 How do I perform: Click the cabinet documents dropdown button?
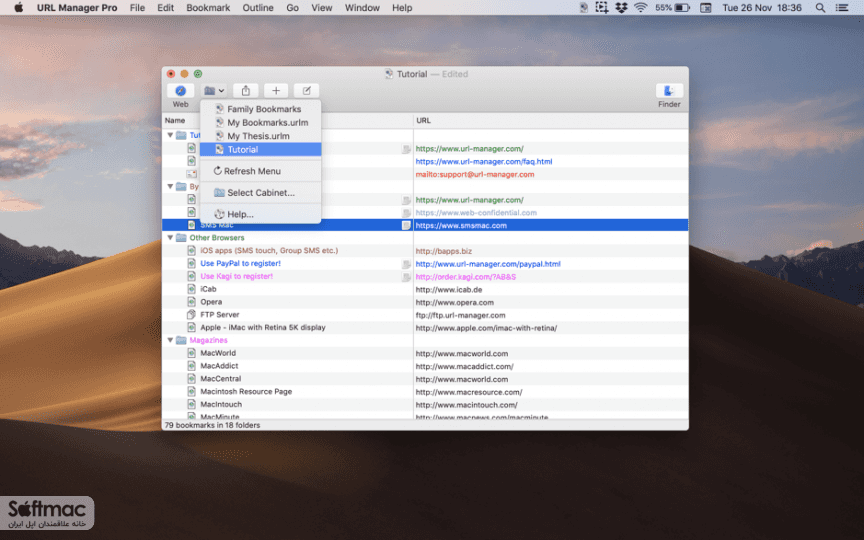coord(214,91)
